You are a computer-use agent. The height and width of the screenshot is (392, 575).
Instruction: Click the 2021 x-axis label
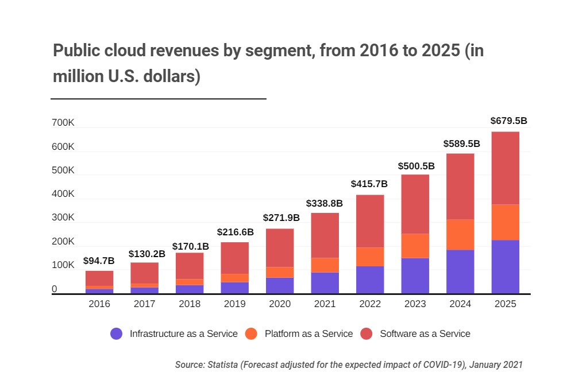[x=325, y=304]
